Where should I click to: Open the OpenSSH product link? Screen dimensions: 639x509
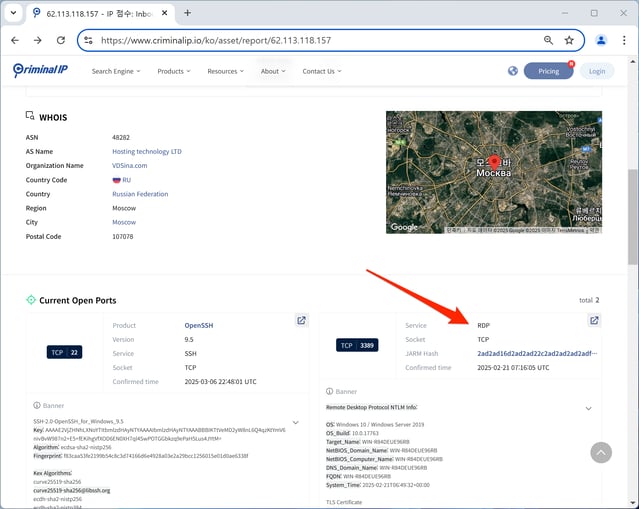click(198, 325)
